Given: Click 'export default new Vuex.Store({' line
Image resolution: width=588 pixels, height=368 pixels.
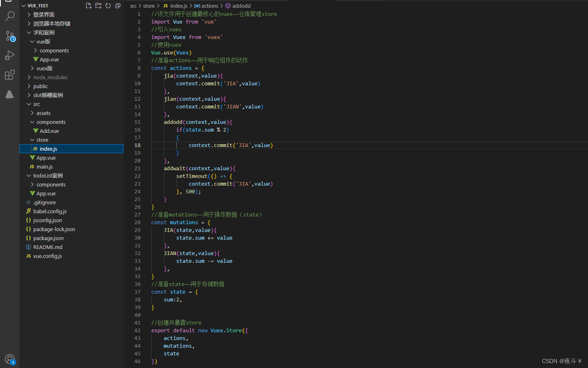Looking at the screenshot, I should (200, 330).
